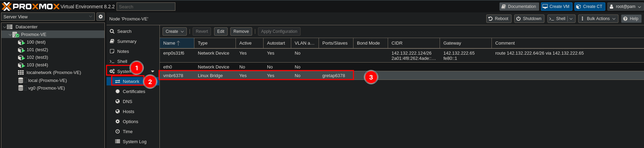Viewport: 644px width, 148px height.
Task: Open the Summary menu item
Action: [133, 41]
